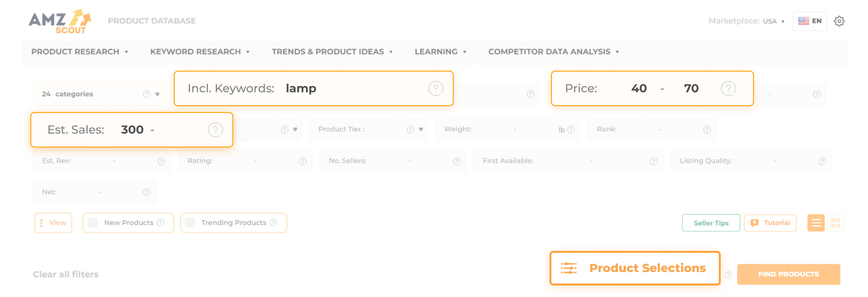Click the American flag language icon
This screenshot has width=868, height=297.
point(803,21)
